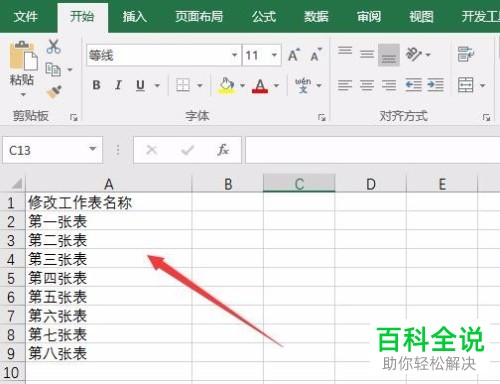Click the formula bar input field
The width and height of the screenshot is (500, 384).
point(372,150)
